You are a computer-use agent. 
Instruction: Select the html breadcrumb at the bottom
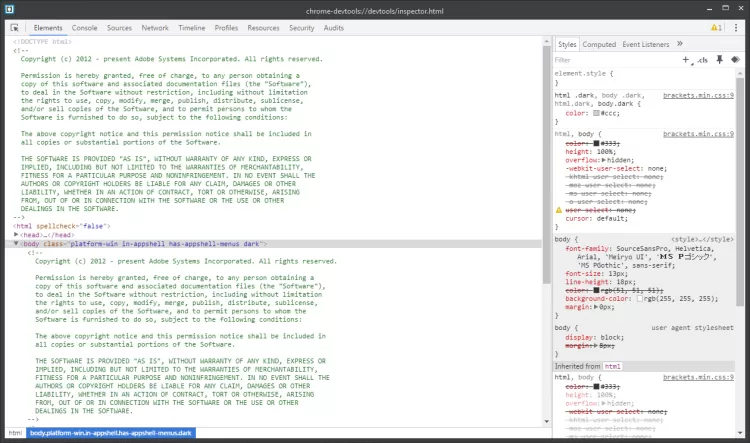[15, 433]
